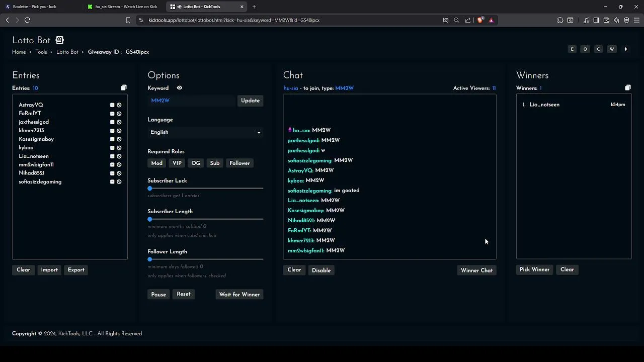The height and width of the screenshot is (362, 644).
Task: Toggle keyword visibility eye icon
Action: [x=179, y=88]
